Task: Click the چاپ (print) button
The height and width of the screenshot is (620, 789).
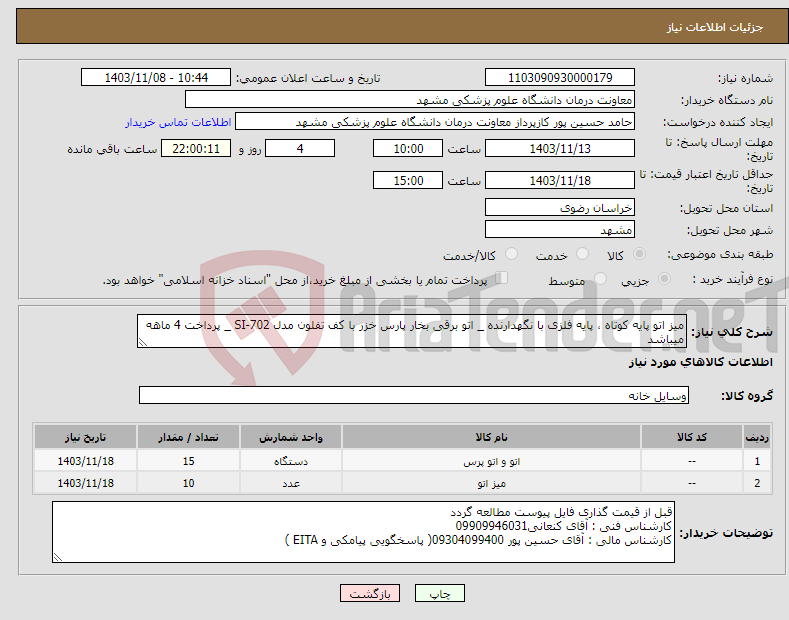Action: click(439, 593)
